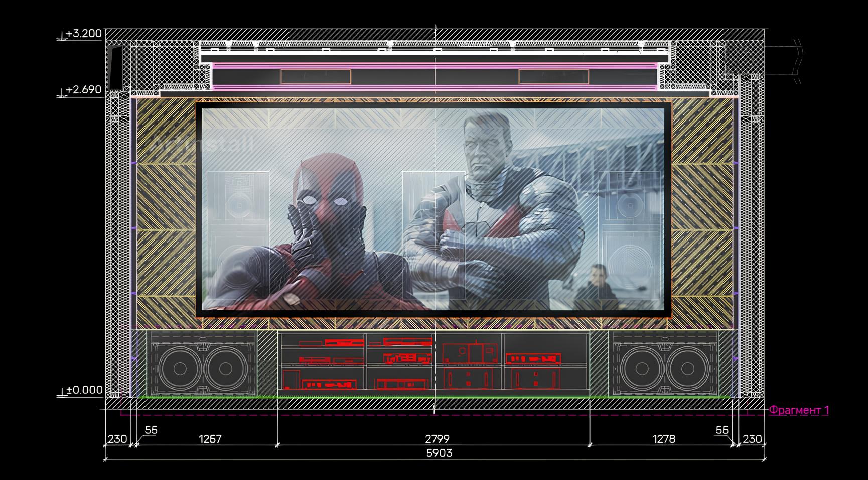This screenshot has height=480, width=868.
Task: Click the left orange ceiling rectangle
Action: pyautogui.click(x=316, y=77)
